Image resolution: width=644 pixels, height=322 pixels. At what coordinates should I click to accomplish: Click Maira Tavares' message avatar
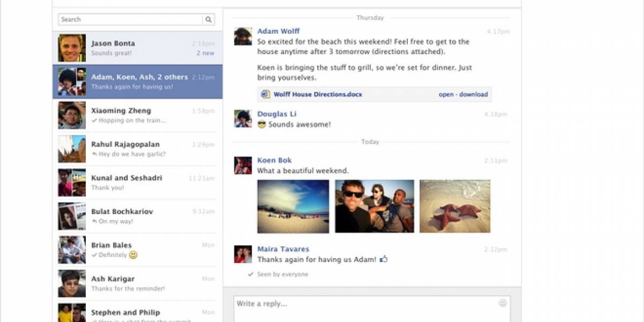click(x=243, y=254)
